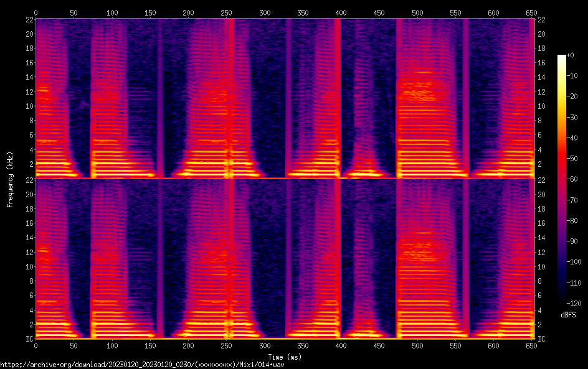Click the 500 tick on top time axis

(417, 12)
